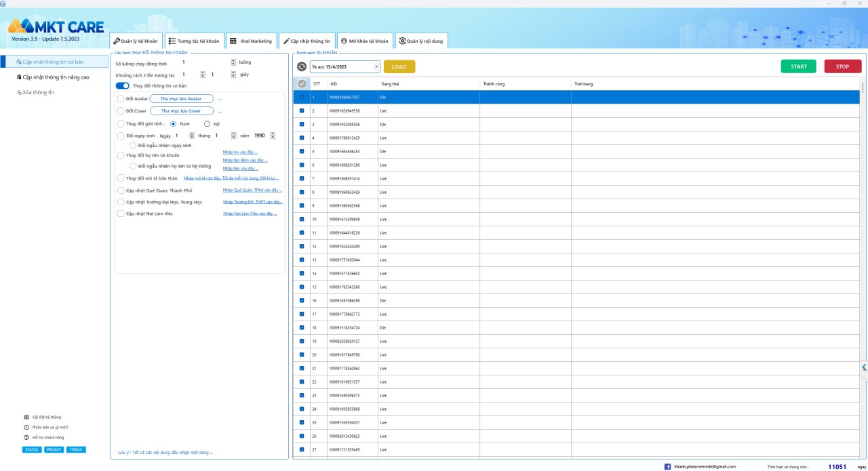
Task: Click the info icon for Phiên bản có gì mới
Action: [x=26, y=427]
